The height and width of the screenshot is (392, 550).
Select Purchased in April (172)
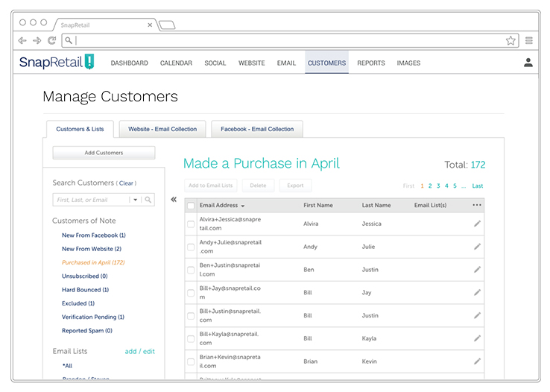pyautogui.click(x=93, y=262)
